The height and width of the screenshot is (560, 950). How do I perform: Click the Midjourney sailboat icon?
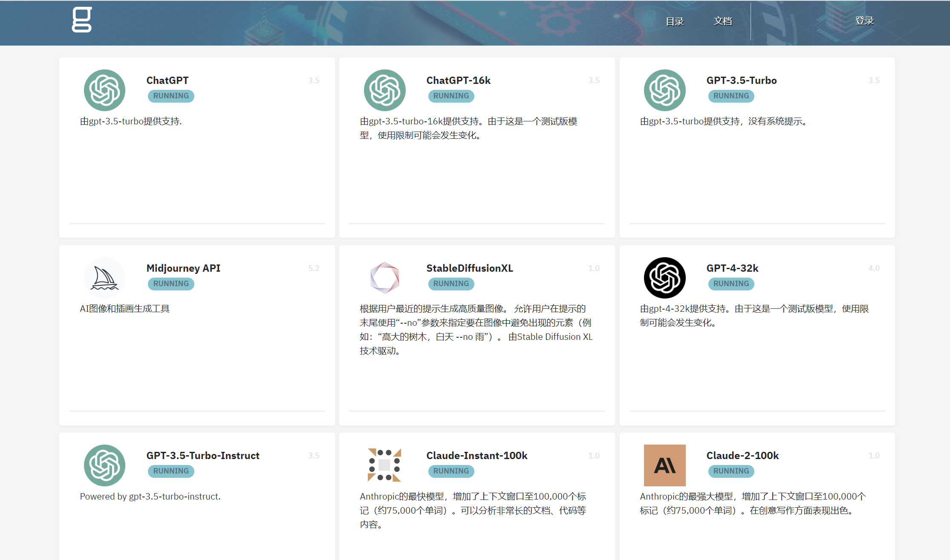pos(104,278)
